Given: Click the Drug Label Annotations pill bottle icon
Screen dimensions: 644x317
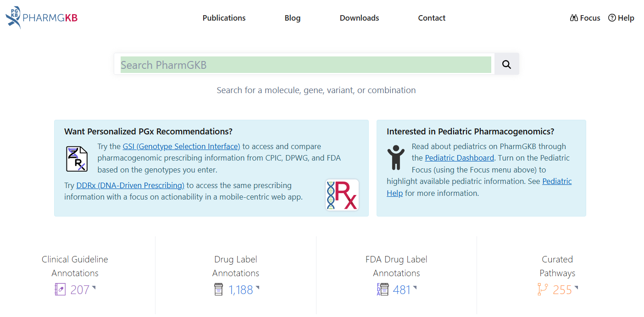Looking at the screenshot, I should (219, 289).
